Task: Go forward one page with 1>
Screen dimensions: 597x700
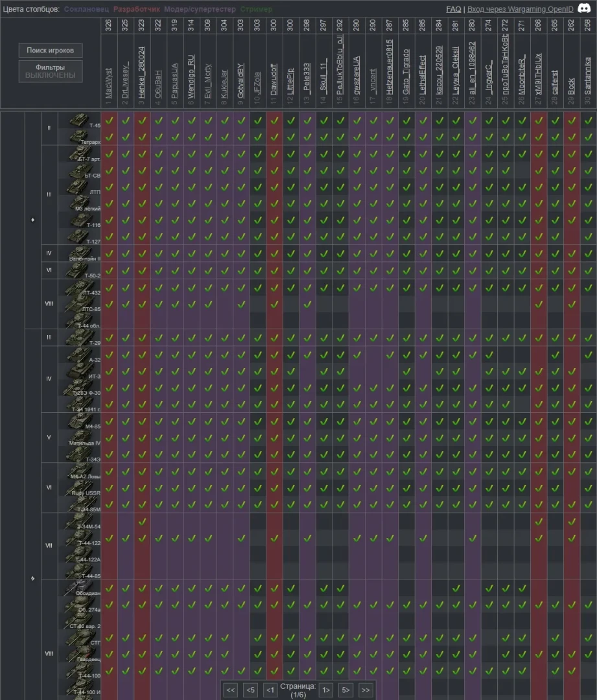Action: pyautogui.click(x=327, y=690)
